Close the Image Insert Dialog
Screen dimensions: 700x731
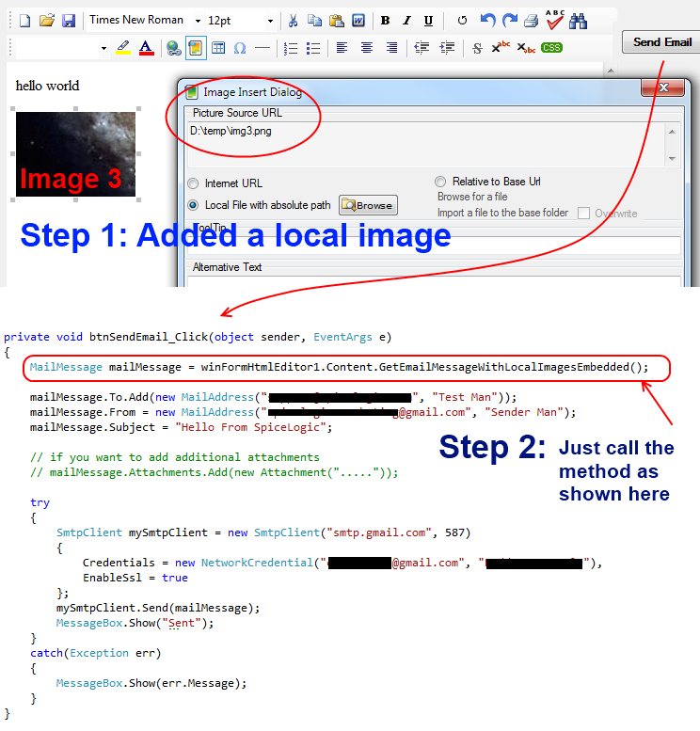click(663, 87)
